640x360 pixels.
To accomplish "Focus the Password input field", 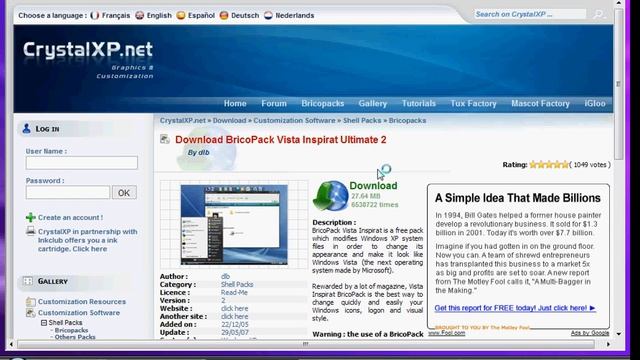I will (x=68, y=192).
